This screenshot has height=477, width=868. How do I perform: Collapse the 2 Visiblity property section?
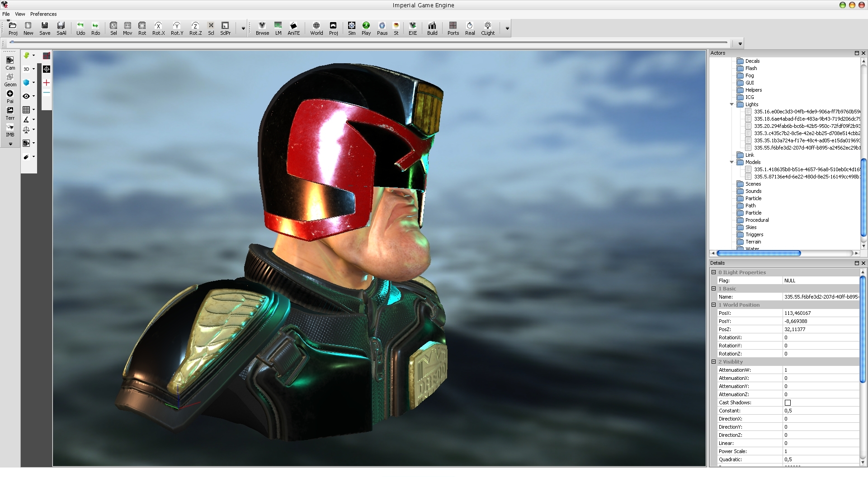pos(714,362)
